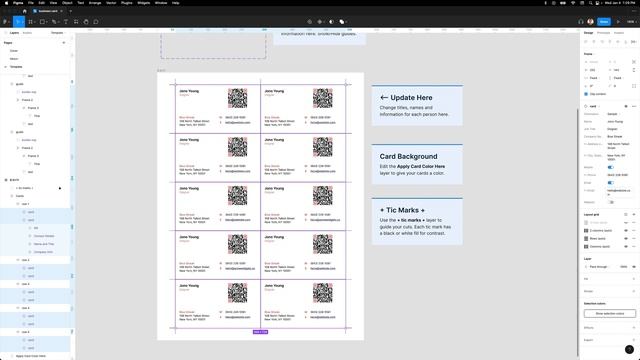Screen dimensions: 640x360
Task: Open the Plugins menu
Action: click(x=127, y=3)
